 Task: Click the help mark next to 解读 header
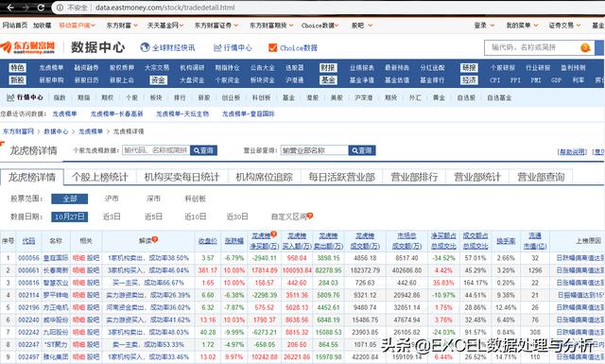pyautogui.click(x=155, y=239)
